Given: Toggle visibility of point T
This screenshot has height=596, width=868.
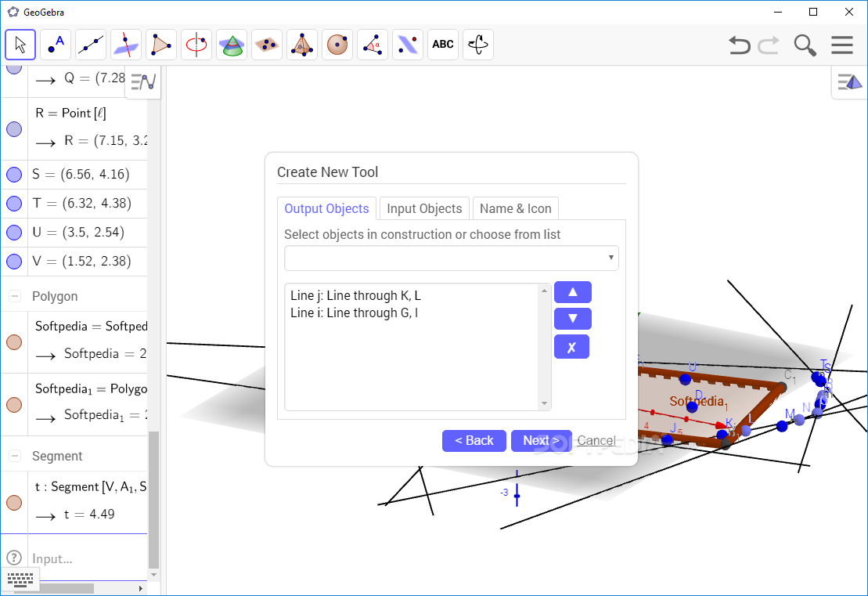Looking at the screenshot, I should (x=14, y=204).
